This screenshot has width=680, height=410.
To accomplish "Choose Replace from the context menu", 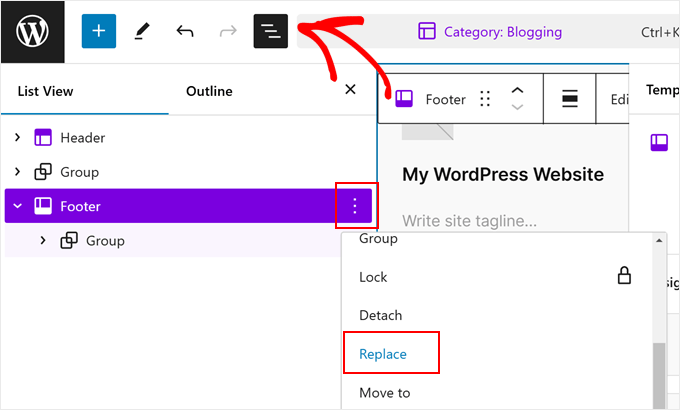I will (x=383, y=354).
